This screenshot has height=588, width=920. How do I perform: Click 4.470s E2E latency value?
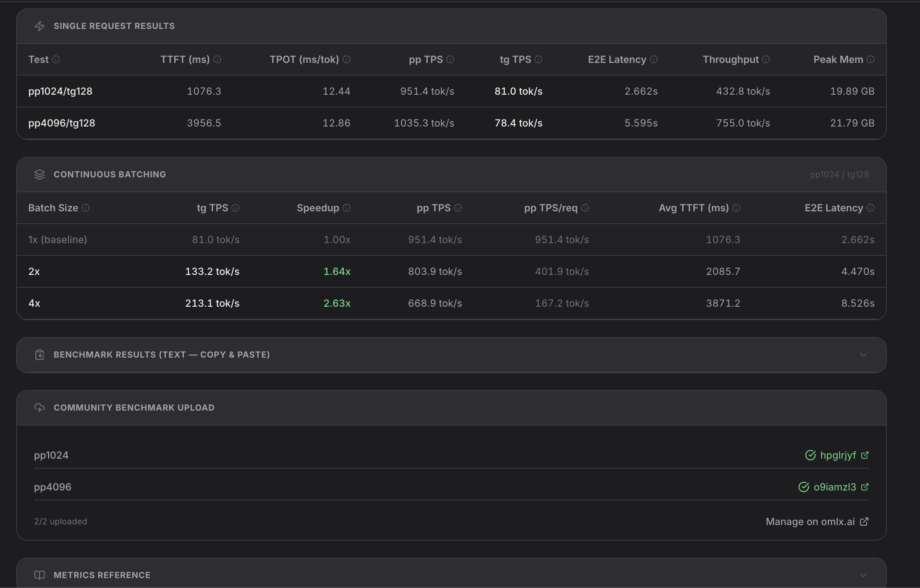pos(858,272)
